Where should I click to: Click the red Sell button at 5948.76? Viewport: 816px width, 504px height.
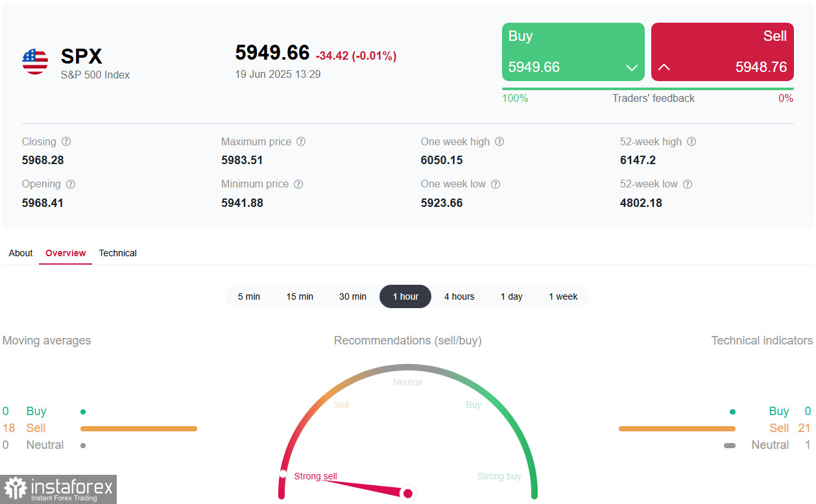pyautogui.click(x=723, y=52)
